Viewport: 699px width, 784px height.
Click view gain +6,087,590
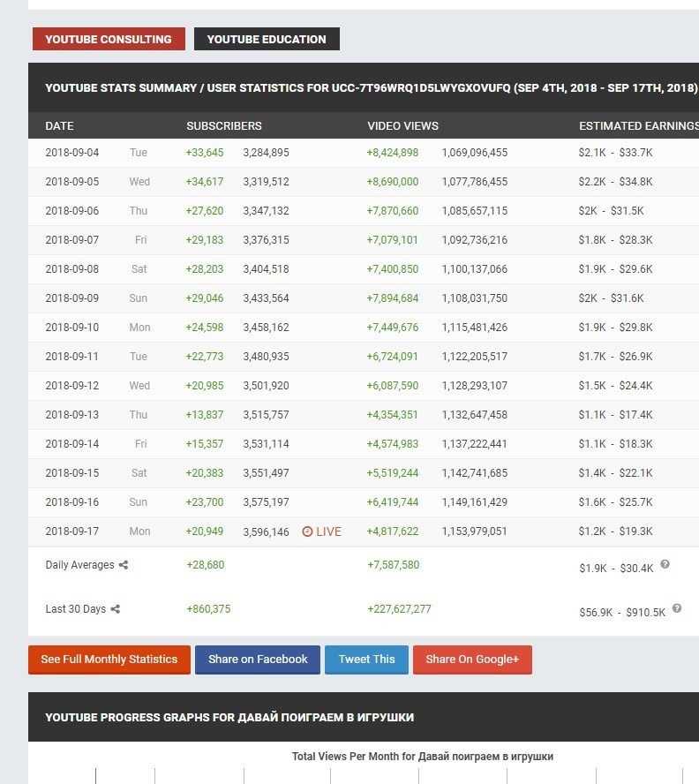(x=393, y=386)
